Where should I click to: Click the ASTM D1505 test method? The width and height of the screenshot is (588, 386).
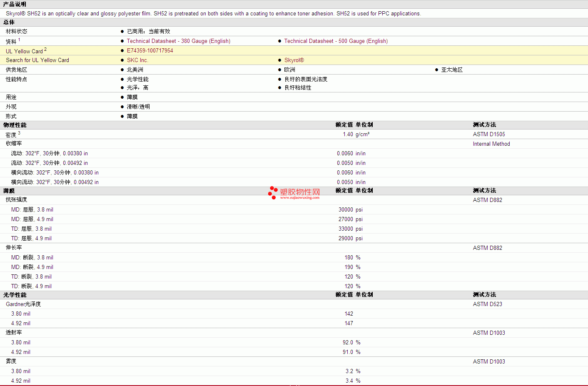pyautogui.click(x=489, y=134)
